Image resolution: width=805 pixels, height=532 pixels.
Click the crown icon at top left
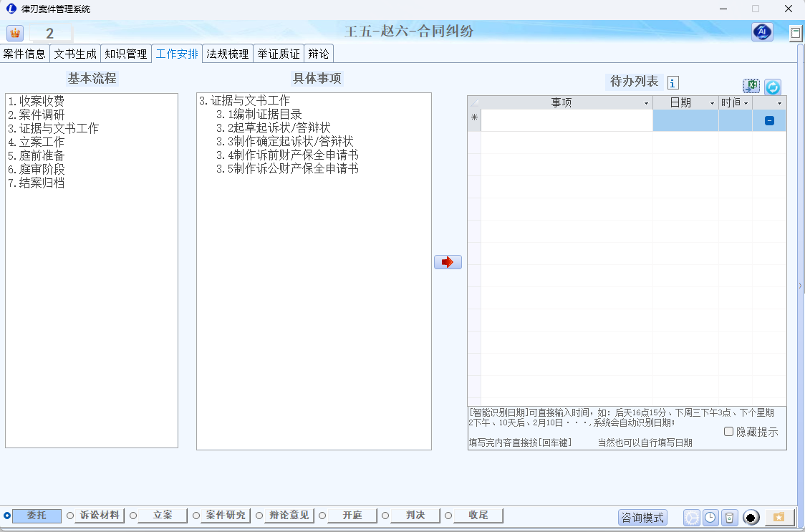coord(15,33)
